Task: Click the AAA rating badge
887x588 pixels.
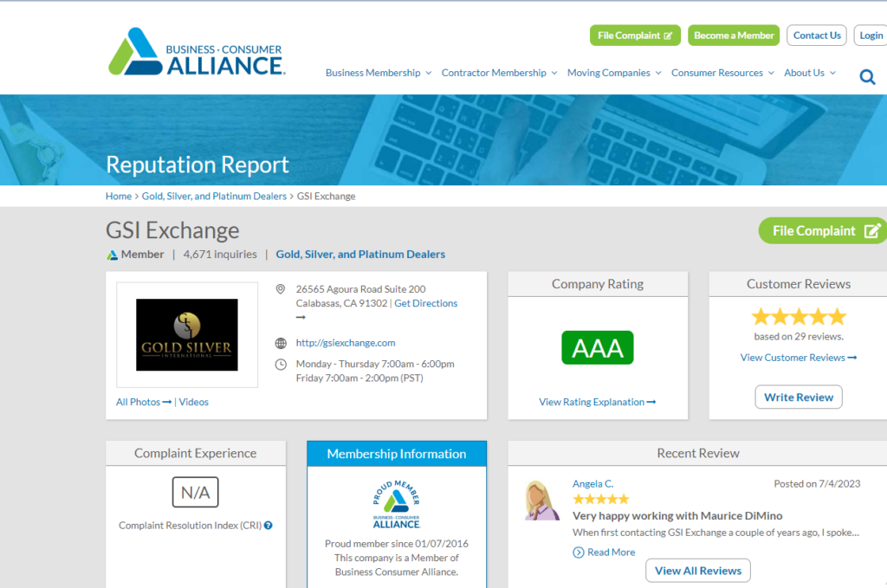Action: [598, 348]
